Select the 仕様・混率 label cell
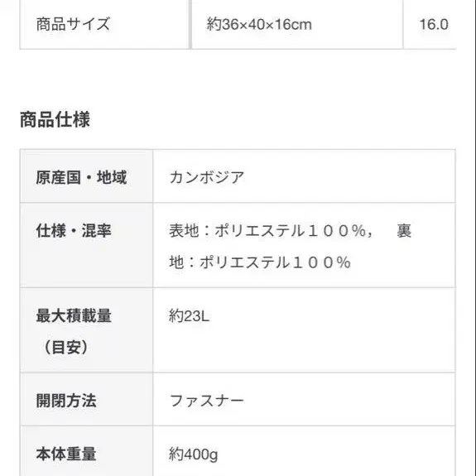This screenshot has height=476, width=476. point(87,245)
